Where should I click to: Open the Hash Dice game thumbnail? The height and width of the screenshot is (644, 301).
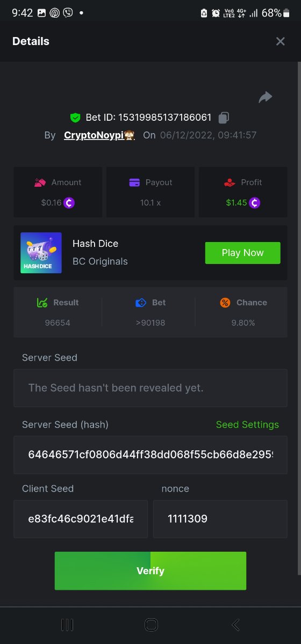41,253
